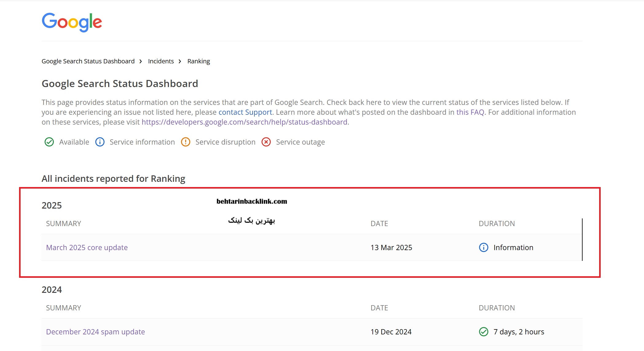644x351 pixels.
Task: Open December 2024 spam update incident
Action: pos(95,332)
